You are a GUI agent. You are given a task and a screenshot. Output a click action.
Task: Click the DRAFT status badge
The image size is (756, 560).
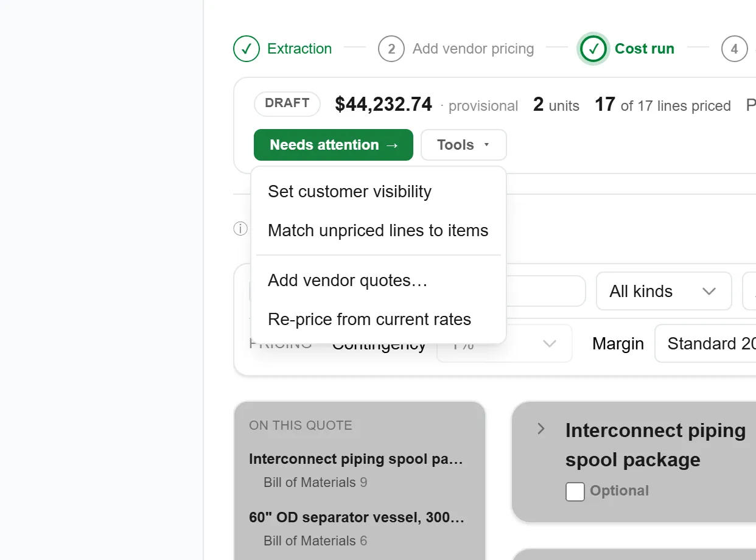click(x=287, y=103)
